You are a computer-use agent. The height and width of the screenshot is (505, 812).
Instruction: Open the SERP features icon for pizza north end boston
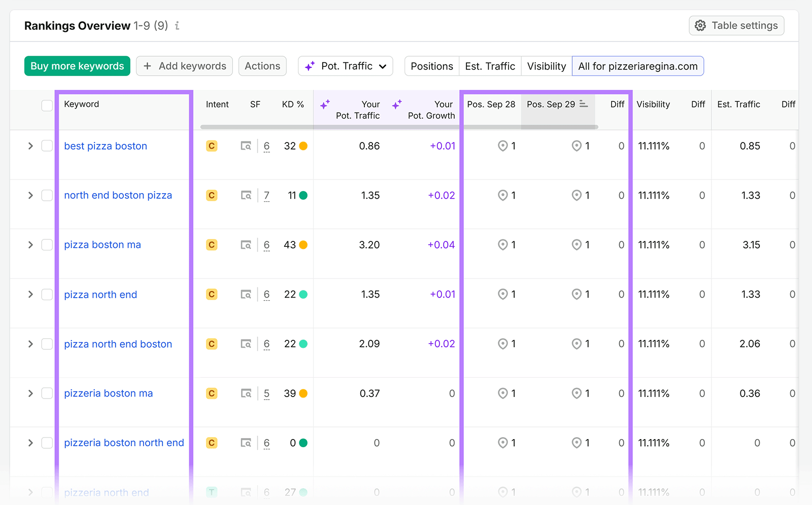coord(246,344)
